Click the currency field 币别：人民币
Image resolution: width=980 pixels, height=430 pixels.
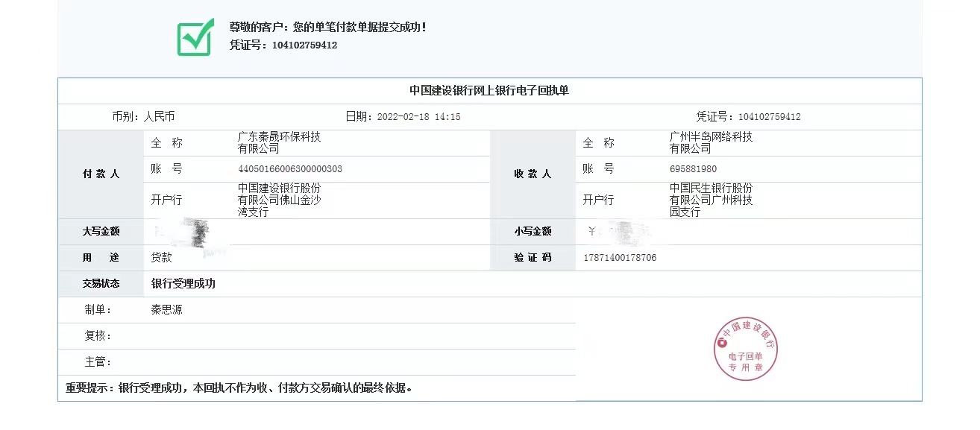pos(143,117)
